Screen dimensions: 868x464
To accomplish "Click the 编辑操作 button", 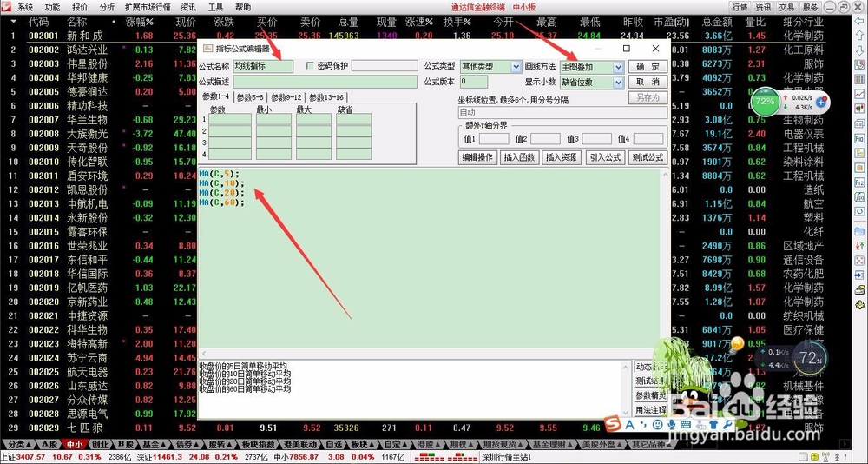I will 478,157.
